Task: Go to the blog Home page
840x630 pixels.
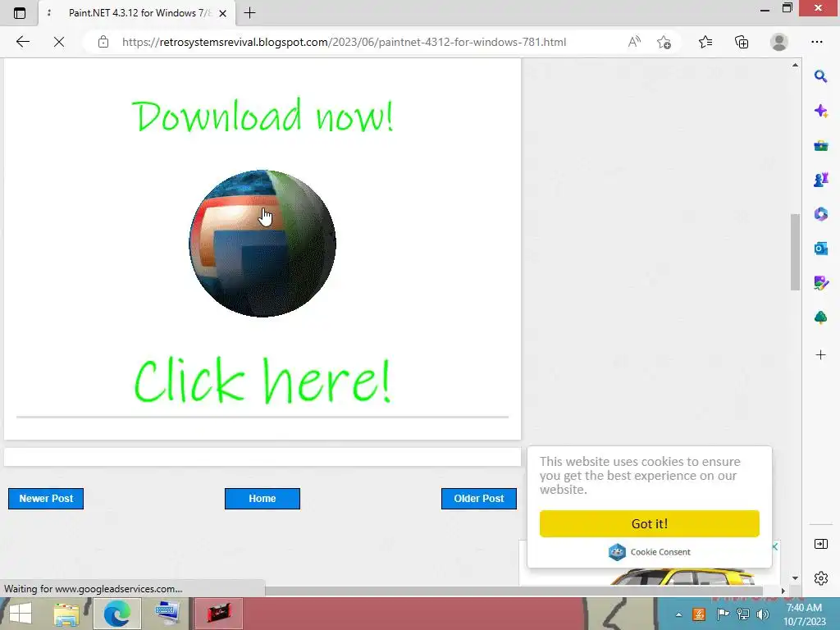Action: click(262, 499)
